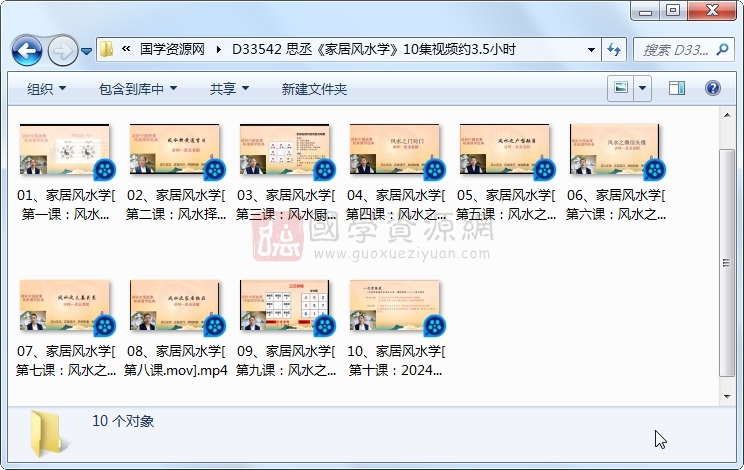This screenshot has height=470, width=744.
Task: Click the 新建文件夹 button
Action: pyautogui.click(x=314, y=89)
